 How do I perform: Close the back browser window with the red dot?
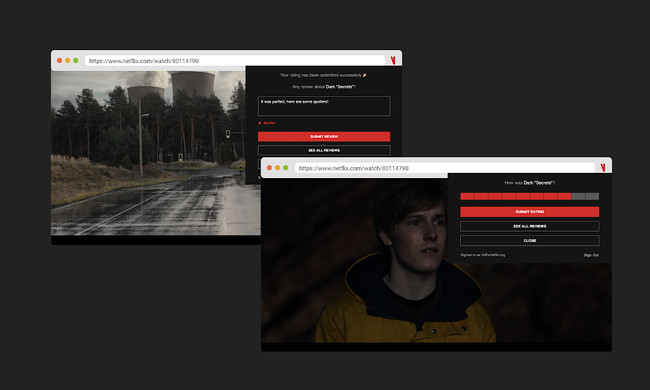59,61
